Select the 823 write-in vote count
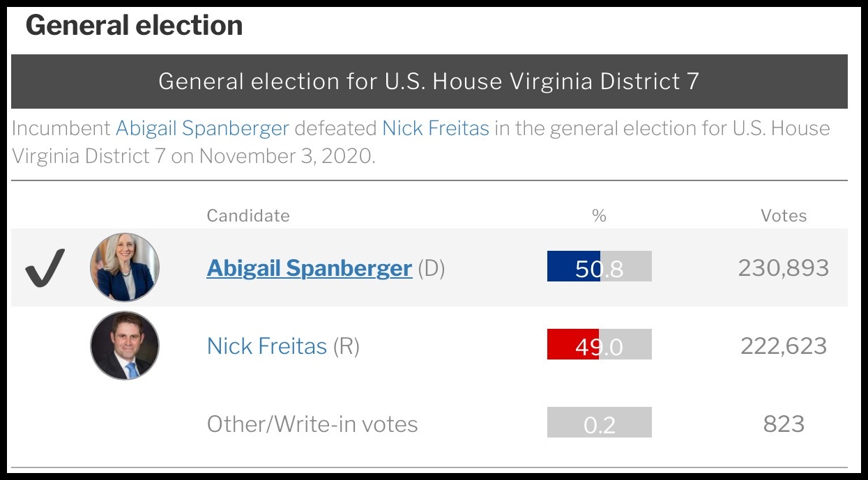This screenshot has width=868, height=480. (784, 424)
